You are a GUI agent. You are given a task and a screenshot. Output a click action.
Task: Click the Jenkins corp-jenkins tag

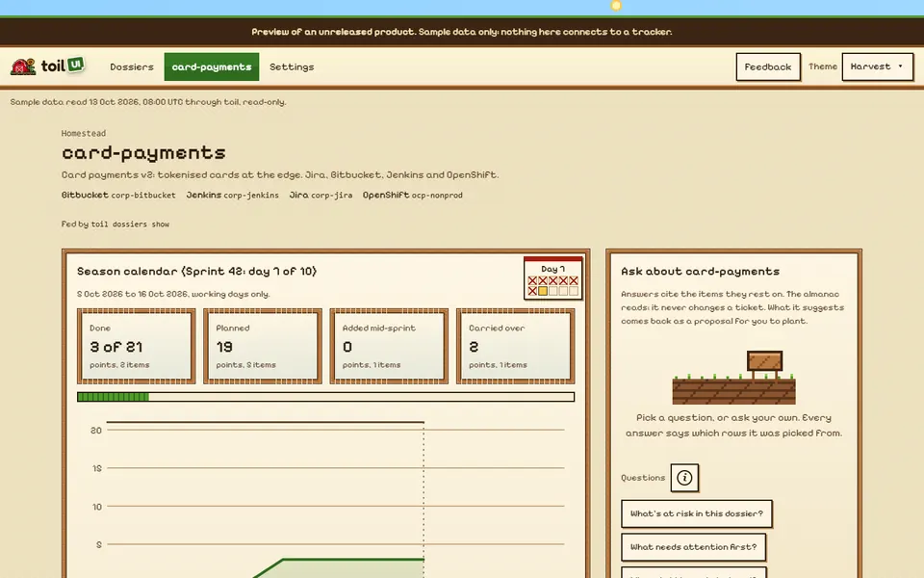232,196
